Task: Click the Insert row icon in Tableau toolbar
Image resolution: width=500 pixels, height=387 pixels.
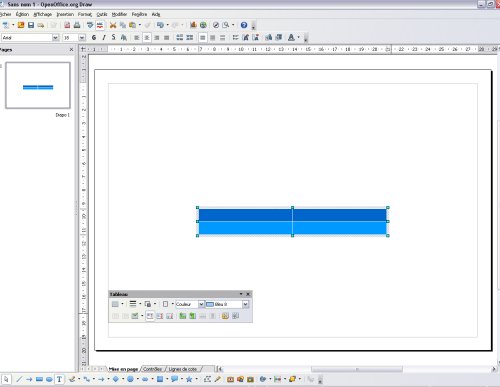Action: click(182, 316)
